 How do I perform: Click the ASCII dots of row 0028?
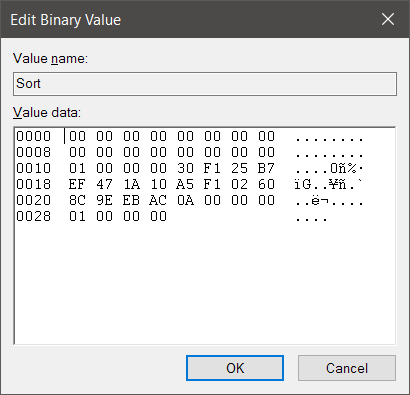pyautogui.click(x=312, y=219)
